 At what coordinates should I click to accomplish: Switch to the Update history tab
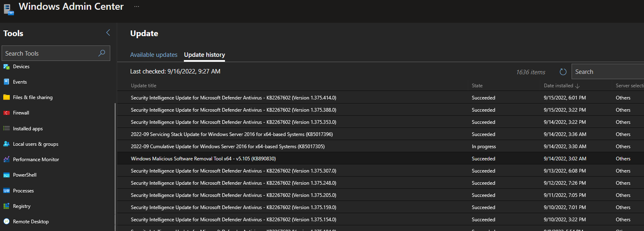point(204,55)
